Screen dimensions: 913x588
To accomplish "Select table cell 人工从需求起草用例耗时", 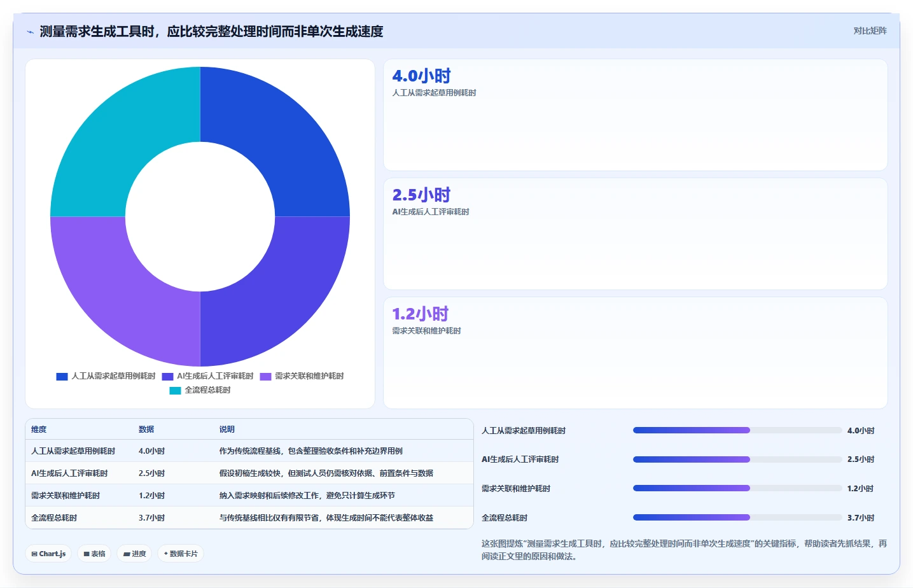I will pos(73,451).
